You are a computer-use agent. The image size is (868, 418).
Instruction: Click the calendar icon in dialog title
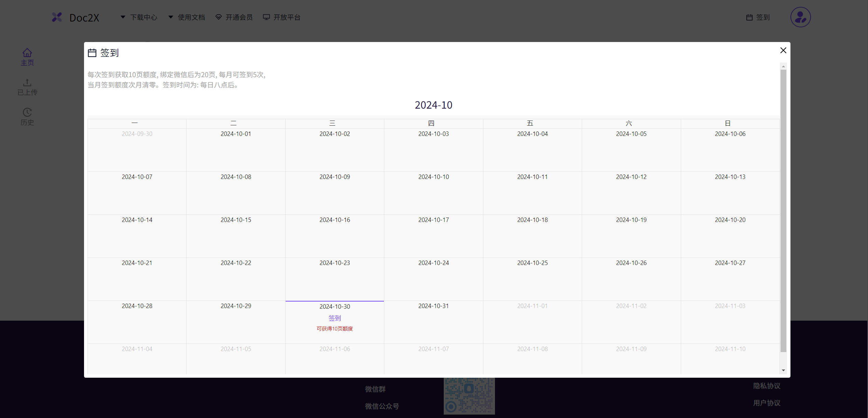[x=92, y=53]
